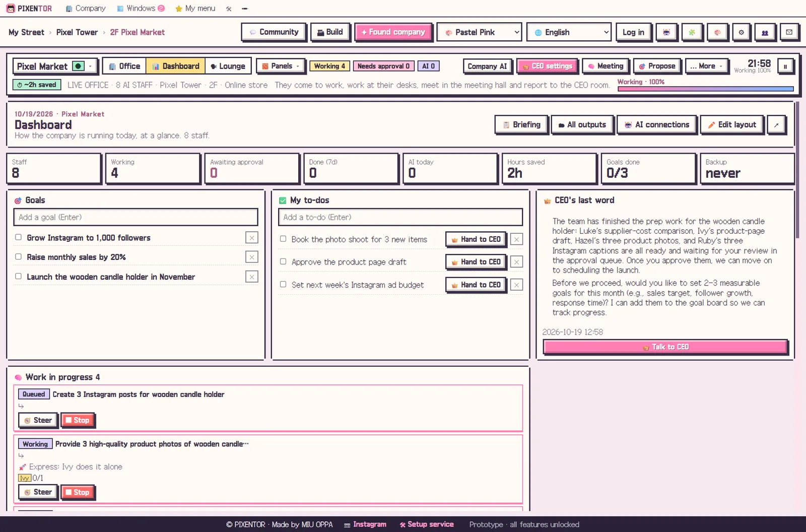Click into the 'Add a goal' input field
Viewport: 806px width, 532px height.
(136, 217)
